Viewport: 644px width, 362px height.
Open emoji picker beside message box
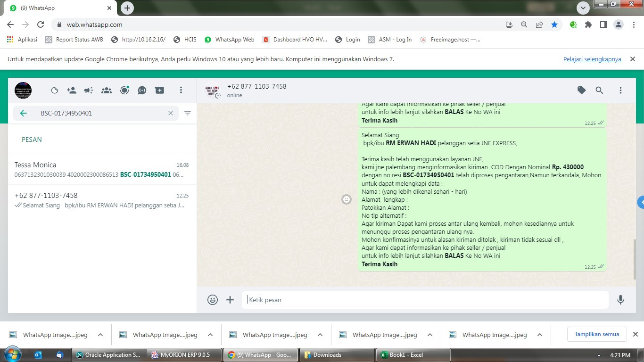pos(213,299)
